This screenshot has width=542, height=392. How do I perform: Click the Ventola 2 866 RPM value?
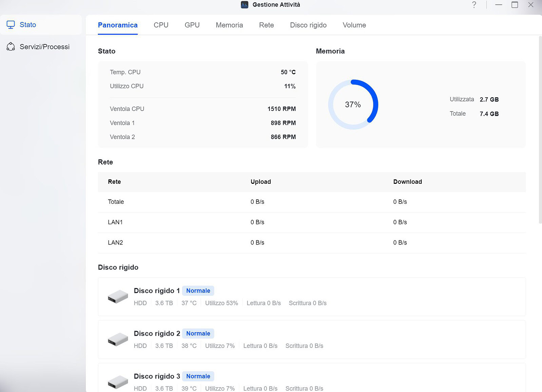(x=283, y=137)
